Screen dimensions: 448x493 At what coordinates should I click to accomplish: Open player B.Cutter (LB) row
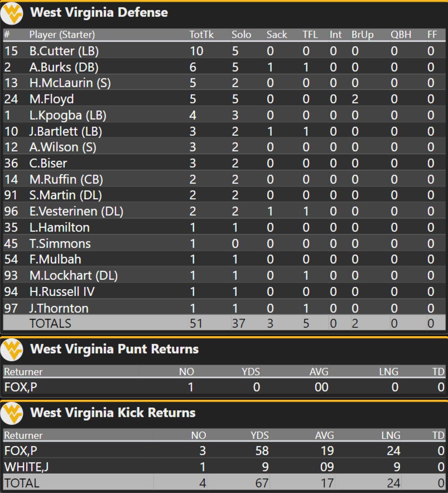[x=224, y=51]
